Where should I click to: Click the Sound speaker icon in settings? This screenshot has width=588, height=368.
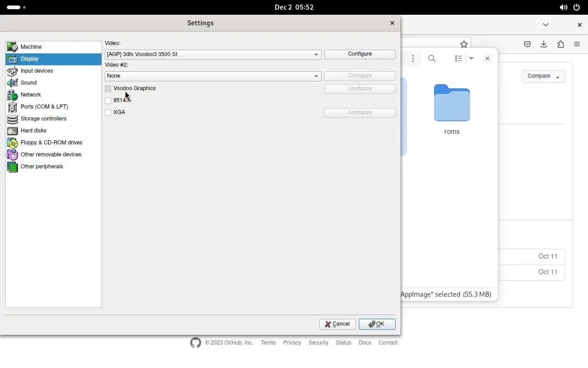pyautogui.click(x=12, y=83)
